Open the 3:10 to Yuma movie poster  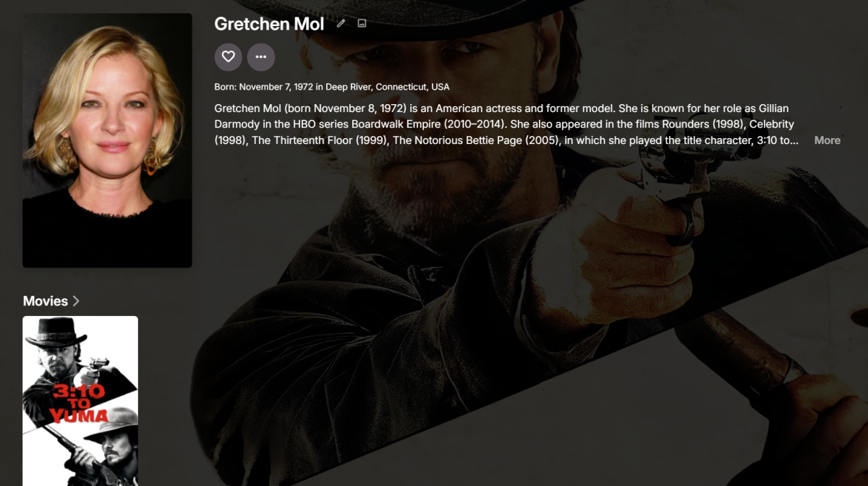pyautogui.click(x=80, y=401)
